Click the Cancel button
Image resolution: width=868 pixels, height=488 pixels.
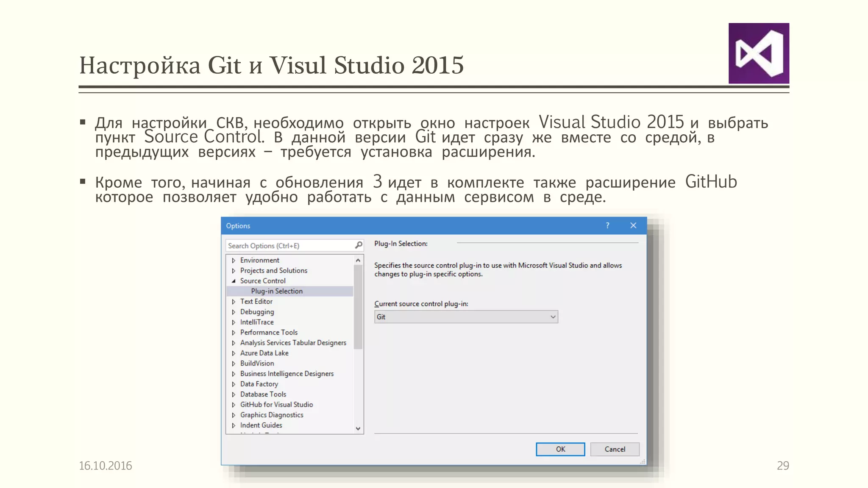pos(615,449)
